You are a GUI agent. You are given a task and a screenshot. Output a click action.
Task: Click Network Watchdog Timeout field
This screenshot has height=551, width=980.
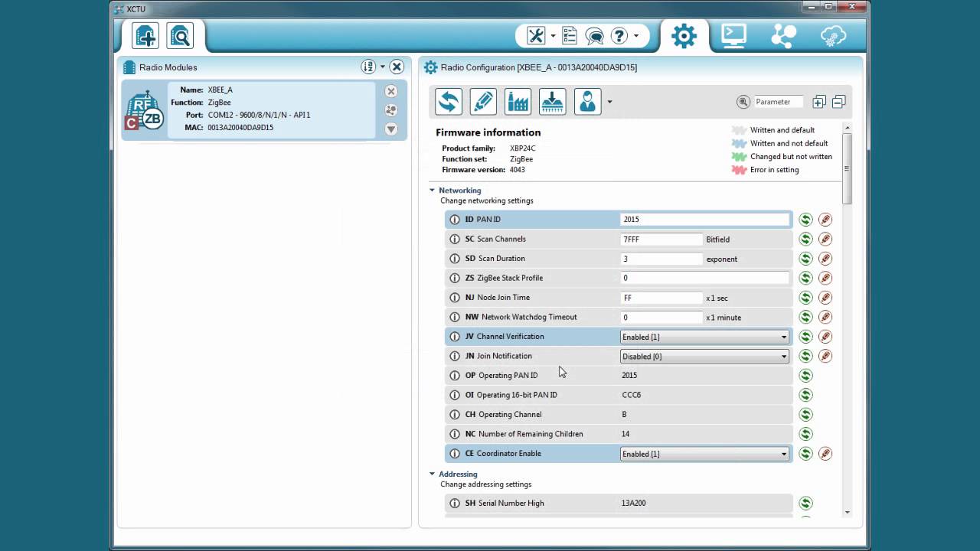pos(661,317)
